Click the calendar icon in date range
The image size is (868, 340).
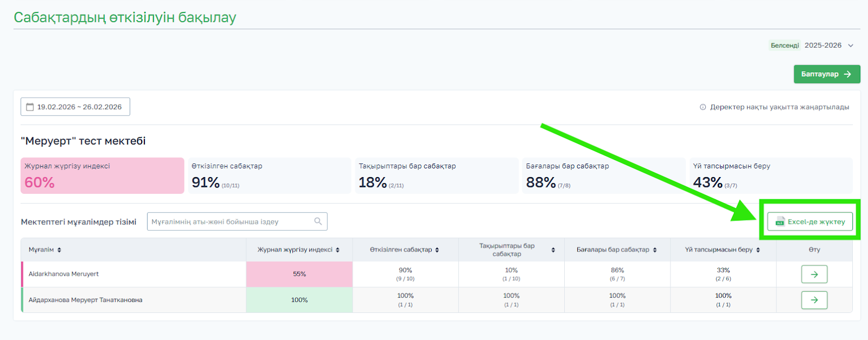point(30,107)
